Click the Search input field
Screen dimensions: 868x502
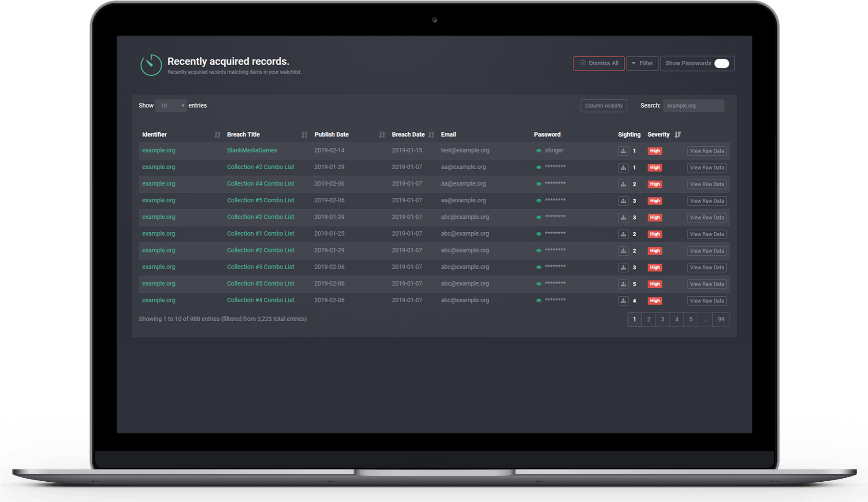[x=693, y=106]
